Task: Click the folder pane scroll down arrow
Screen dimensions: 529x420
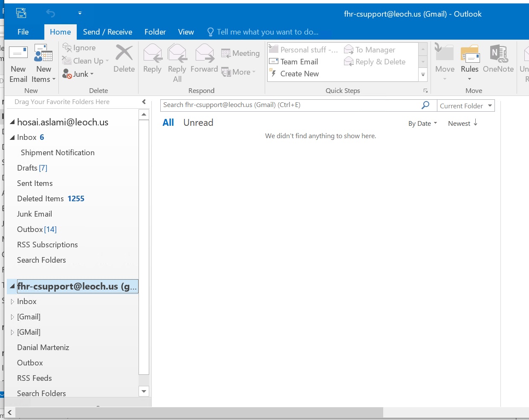Action: tap(144, 391)
